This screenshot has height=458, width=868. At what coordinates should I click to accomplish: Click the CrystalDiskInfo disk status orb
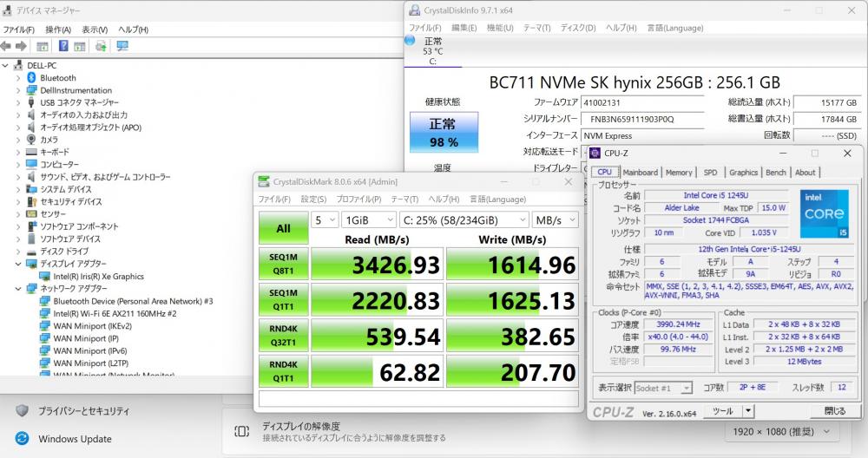coord(411,40)
